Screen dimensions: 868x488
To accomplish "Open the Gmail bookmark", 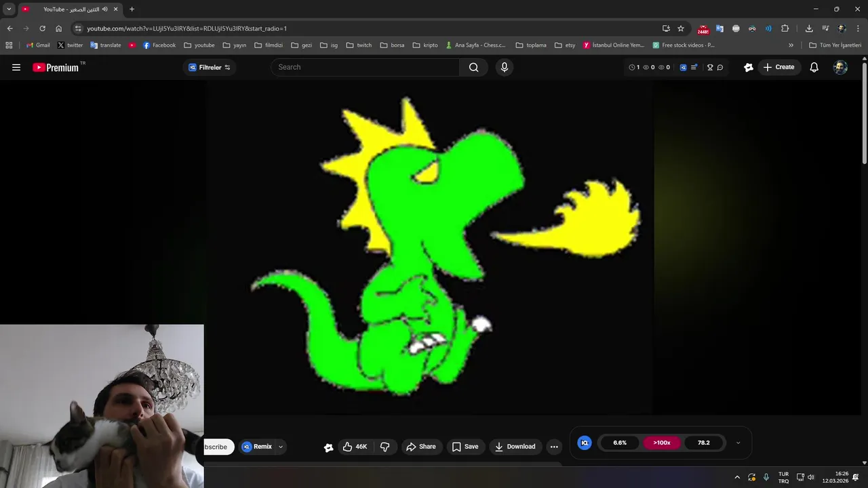I will [38, 45].
